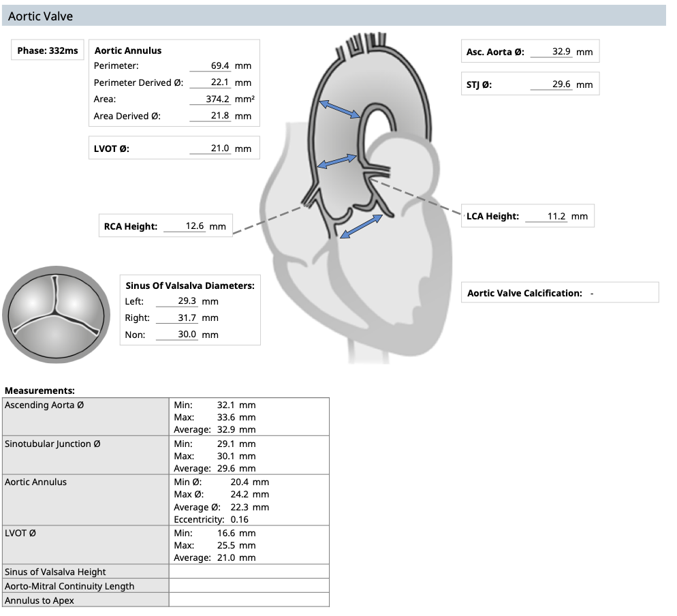Click the annulus blue double arrow
The image size is (677, 616).
coord(361,226)
